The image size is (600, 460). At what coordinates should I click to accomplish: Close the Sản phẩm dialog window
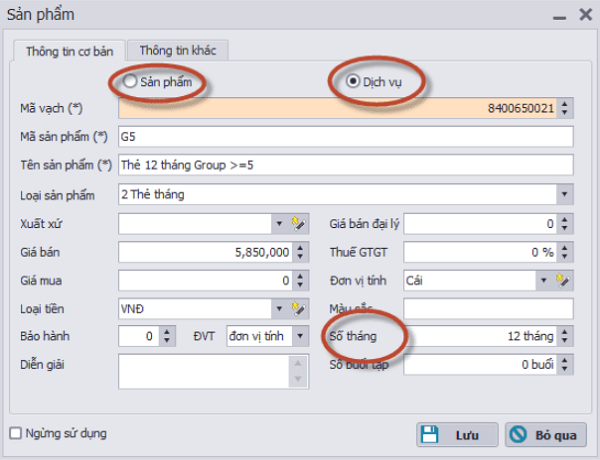pos(584,15)
